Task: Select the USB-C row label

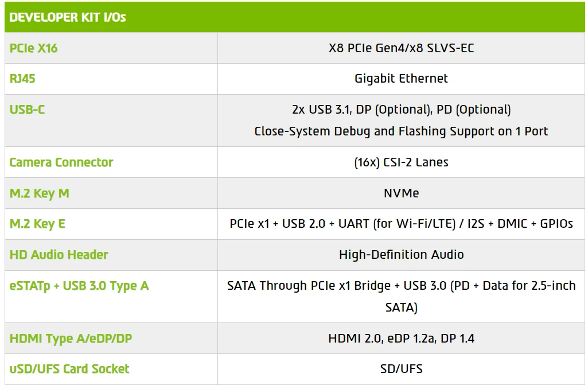Action: click(27, 110)
